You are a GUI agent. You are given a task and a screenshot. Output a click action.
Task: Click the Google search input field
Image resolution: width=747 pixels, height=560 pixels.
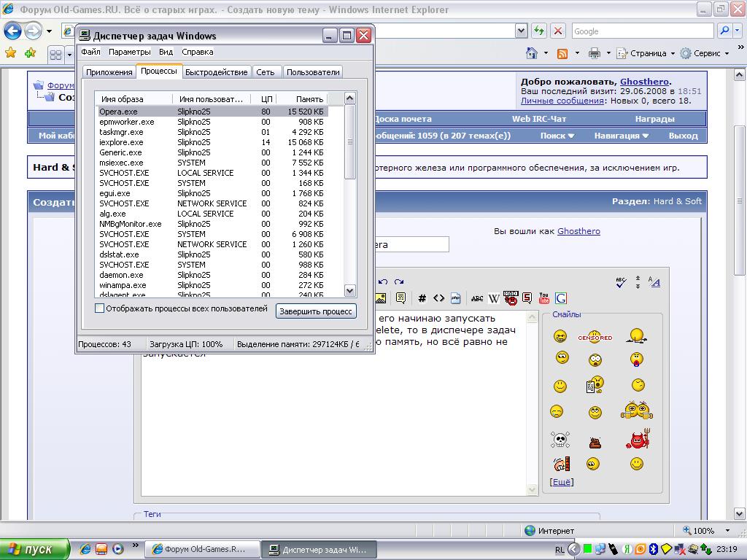pyautogui.click(x=641, y=31)
